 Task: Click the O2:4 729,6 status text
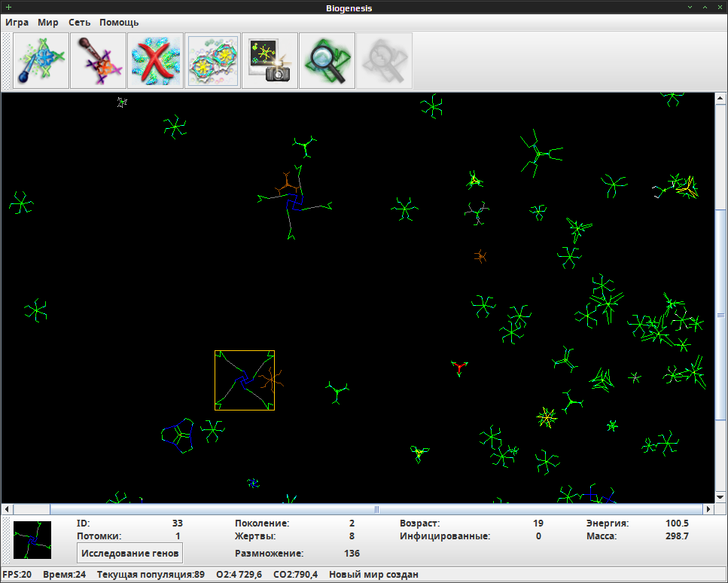point(239,575)
